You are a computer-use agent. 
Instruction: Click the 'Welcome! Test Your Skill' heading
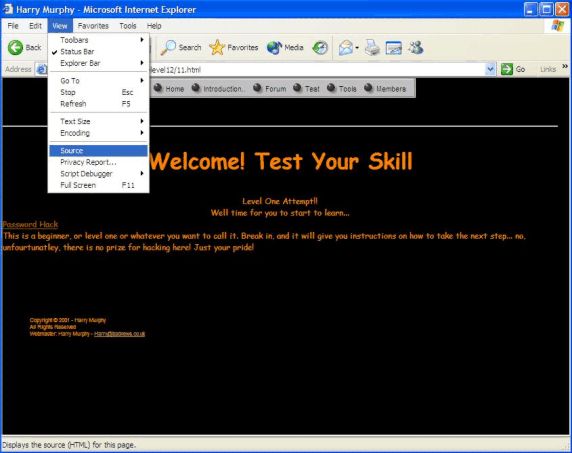tap(281, 161)
